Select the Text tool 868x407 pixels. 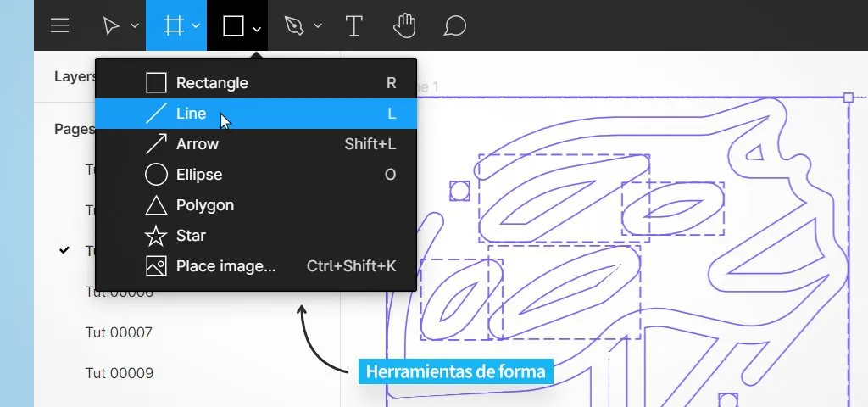(x=353, y=25)
